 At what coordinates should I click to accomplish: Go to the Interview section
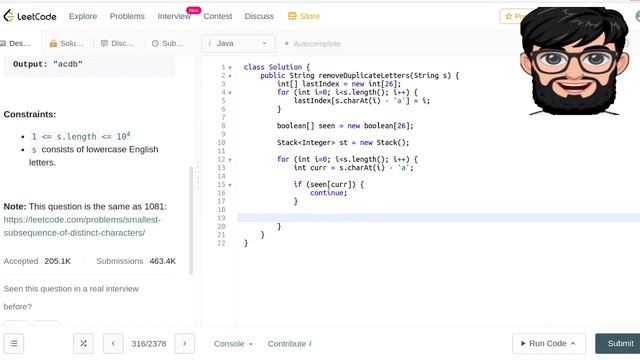174,16
